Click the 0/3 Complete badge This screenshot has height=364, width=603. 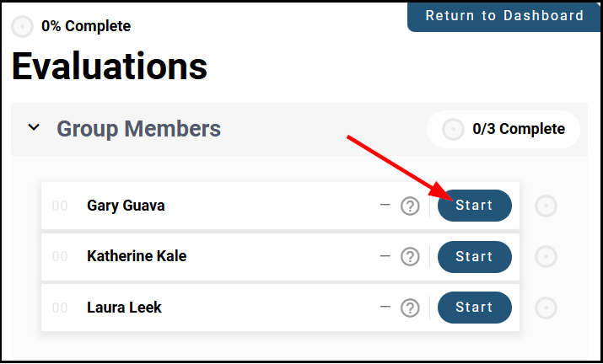click(x=518, y=129)
